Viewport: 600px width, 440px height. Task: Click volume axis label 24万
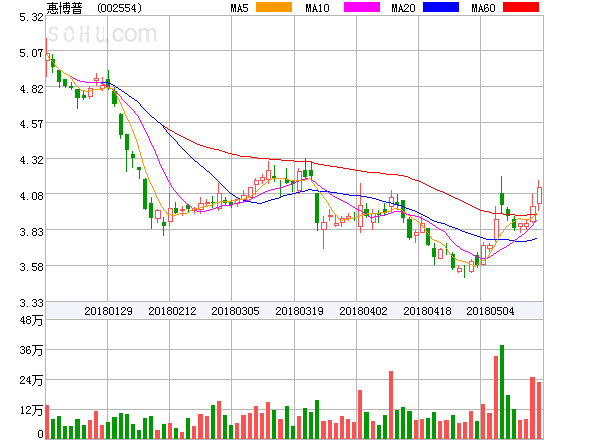pos(31,380)
